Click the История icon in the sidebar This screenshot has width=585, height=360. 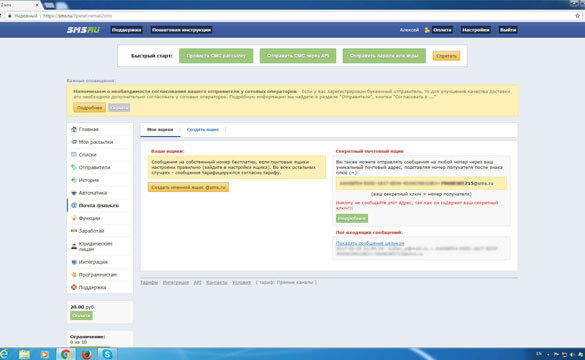tap(74, 180)
